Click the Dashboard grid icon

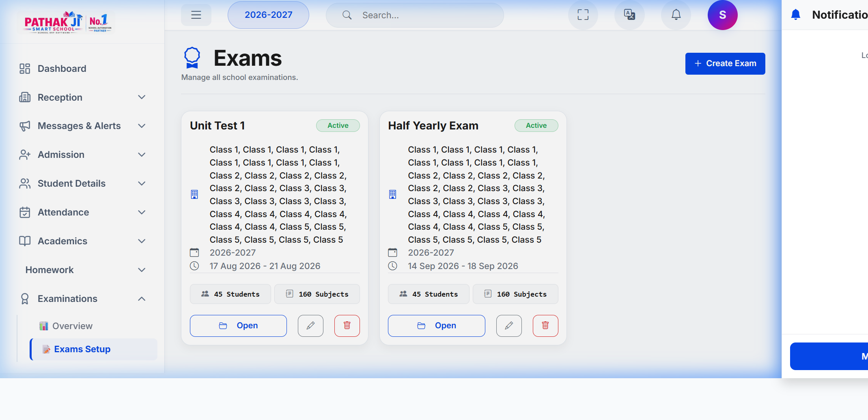(25, 69)
